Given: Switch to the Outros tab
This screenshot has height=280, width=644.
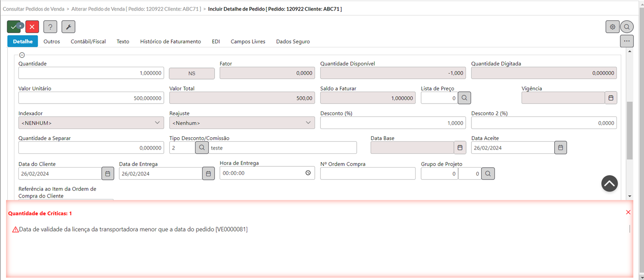Looking at the screenshot, I should click(x=52, y=41).
